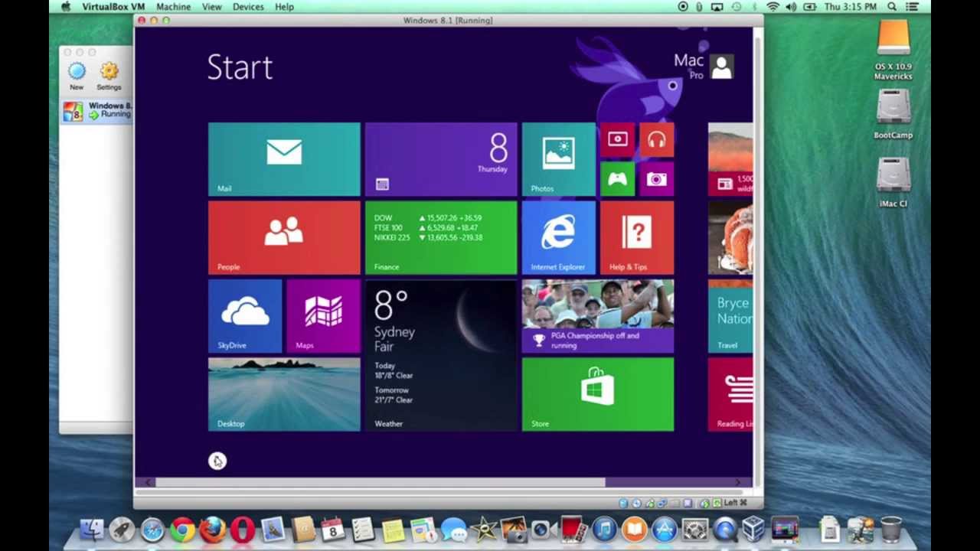
Task: Open the Machine menu
Action: pyautogui.click(x=174, y=7)
